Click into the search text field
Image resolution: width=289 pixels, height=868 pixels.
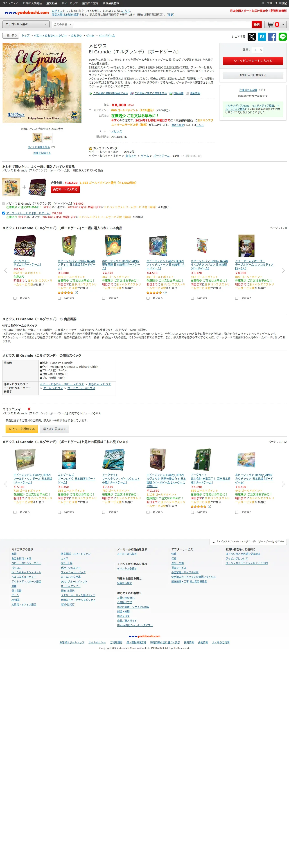click(x=163, y=25)
